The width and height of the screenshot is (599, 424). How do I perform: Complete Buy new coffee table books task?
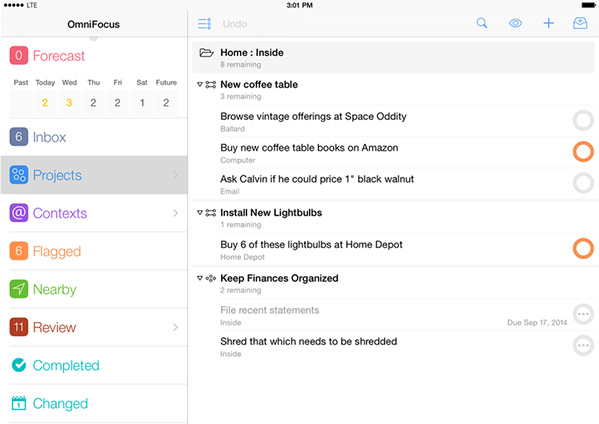583,152
